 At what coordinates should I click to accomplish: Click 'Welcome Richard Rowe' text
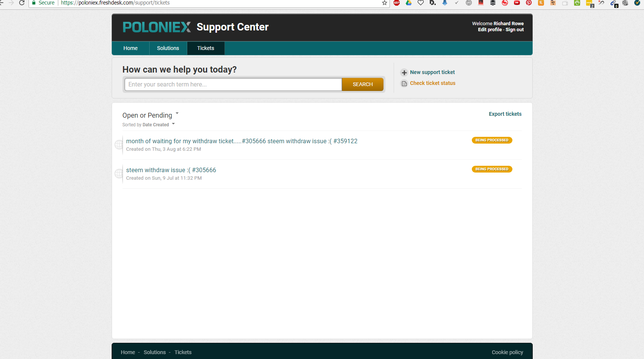pyautogui.click(x=498, y=24)
